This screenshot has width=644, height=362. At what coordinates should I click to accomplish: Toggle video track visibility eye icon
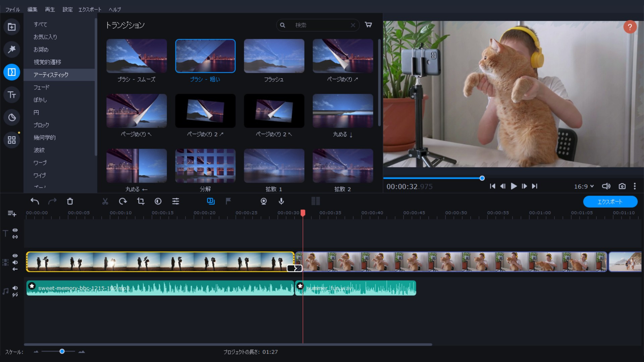tap(15, 256)
